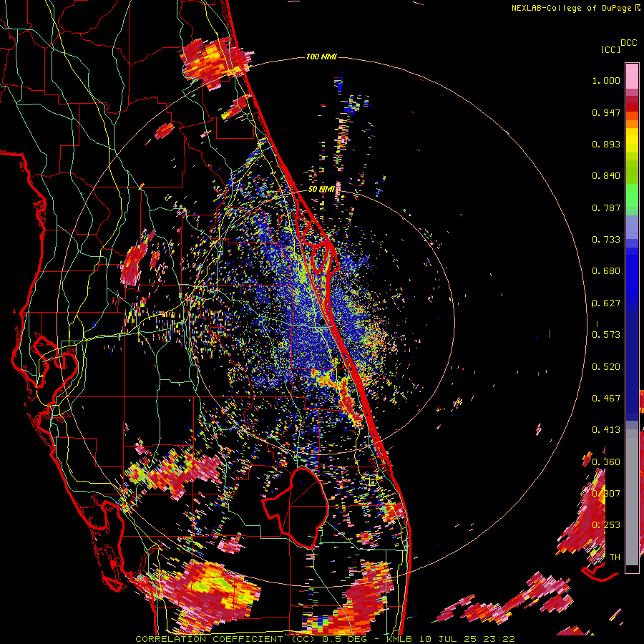The width and height of the screenshot is (644, 644).
Task: Select the 0.520 scale value
Action: click(x=606, y=367)
